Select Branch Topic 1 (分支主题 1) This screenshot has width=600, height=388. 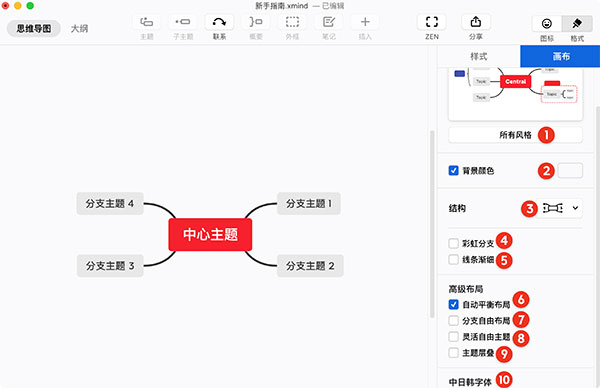(x=308, y=204)
